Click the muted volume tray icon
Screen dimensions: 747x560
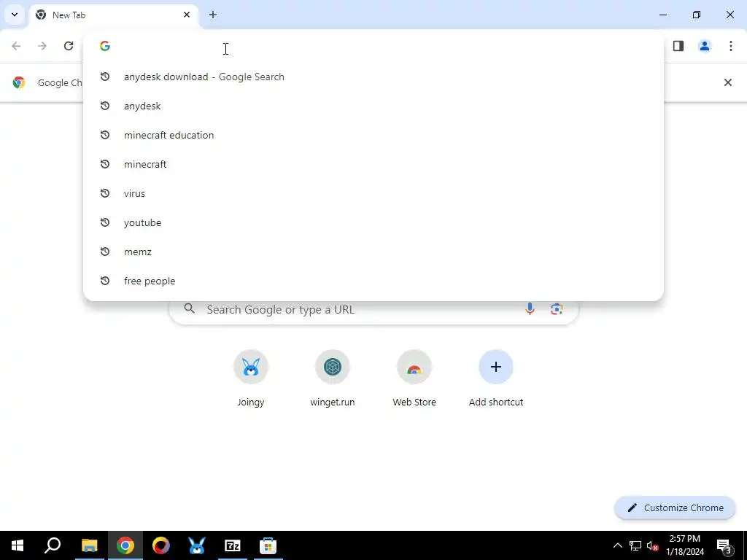[653, 545]
